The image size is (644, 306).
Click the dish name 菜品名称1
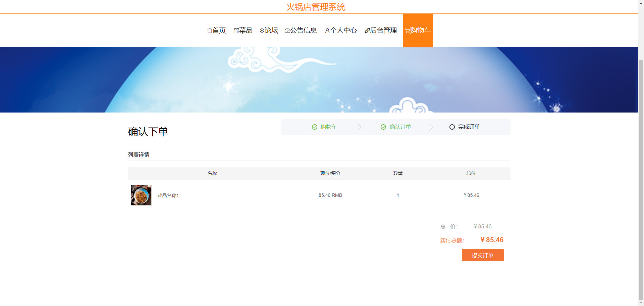tap(168, 195)
